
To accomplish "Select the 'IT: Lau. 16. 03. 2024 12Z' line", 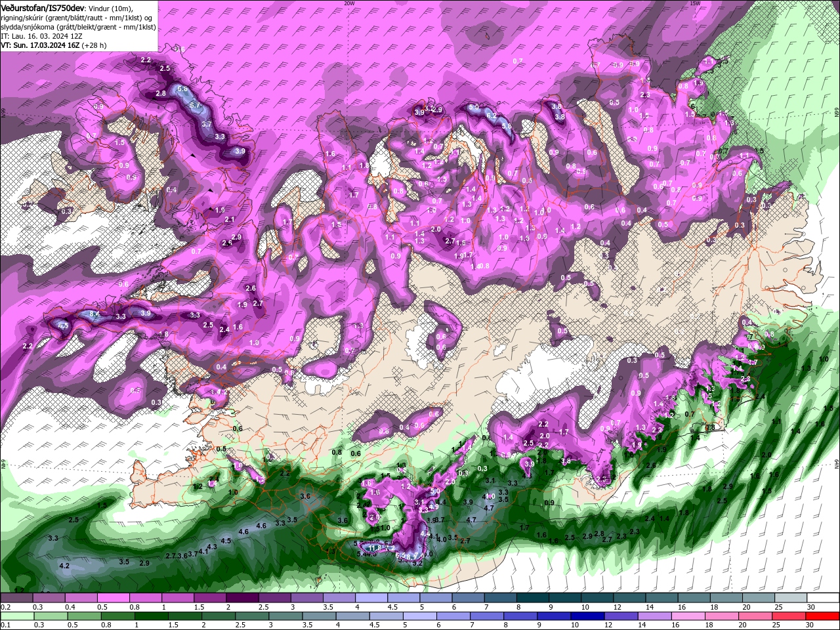I will (41, 36).
